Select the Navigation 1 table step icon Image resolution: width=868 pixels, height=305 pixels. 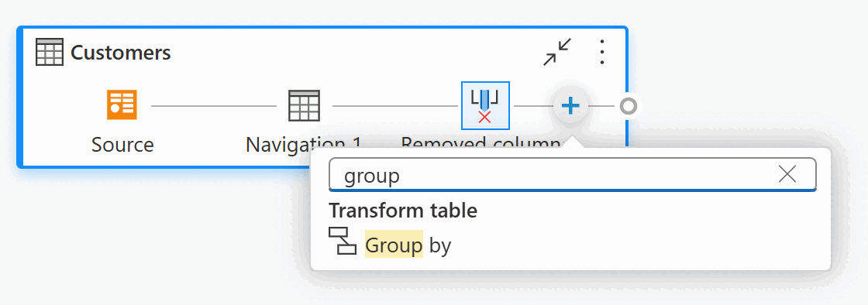[304, 105]
